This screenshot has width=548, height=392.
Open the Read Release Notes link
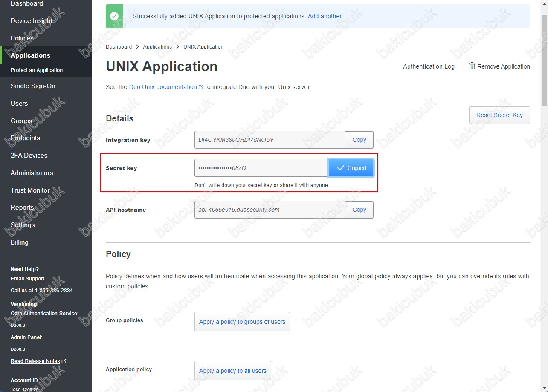[x=35, y=361]
